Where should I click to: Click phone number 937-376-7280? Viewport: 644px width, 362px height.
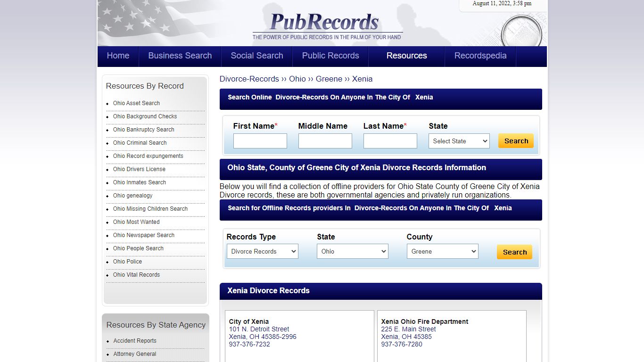[x=402, y=344]
